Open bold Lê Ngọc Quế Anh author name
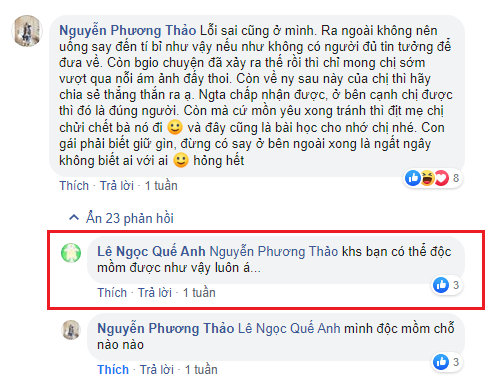497x390 pixels. (x=151, y=252)
